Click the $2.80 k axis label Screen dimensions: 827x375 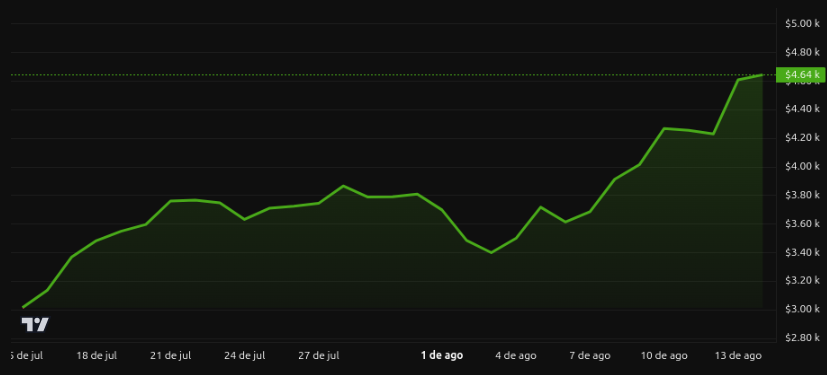[x=802, y=338]
